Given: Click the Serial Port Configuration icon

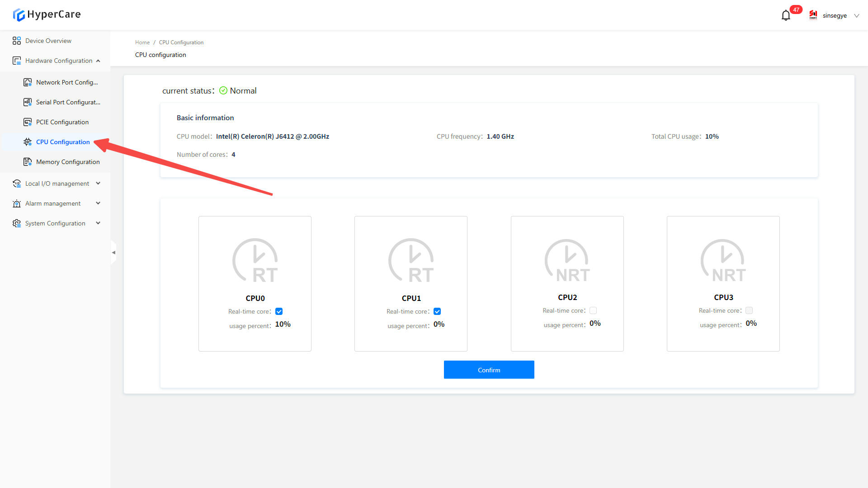Looking at the screenshot, I should pyautogui.click(x=28, y=102).
